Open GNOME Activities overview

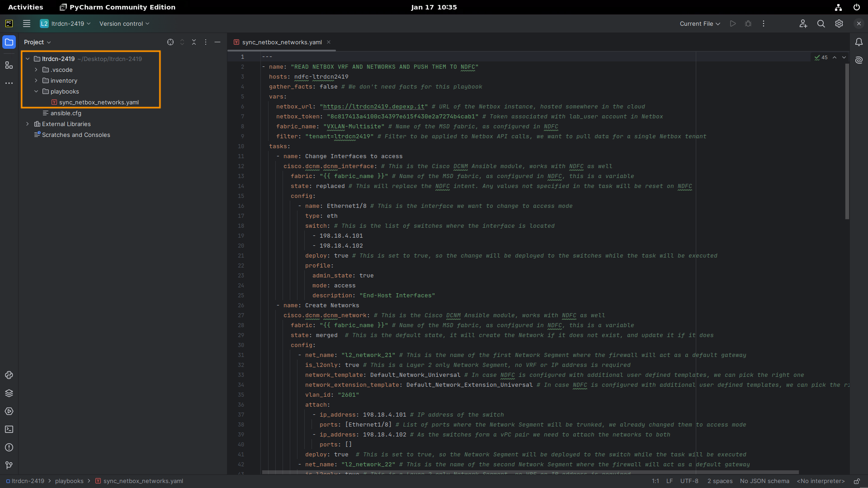click(26, 7)
